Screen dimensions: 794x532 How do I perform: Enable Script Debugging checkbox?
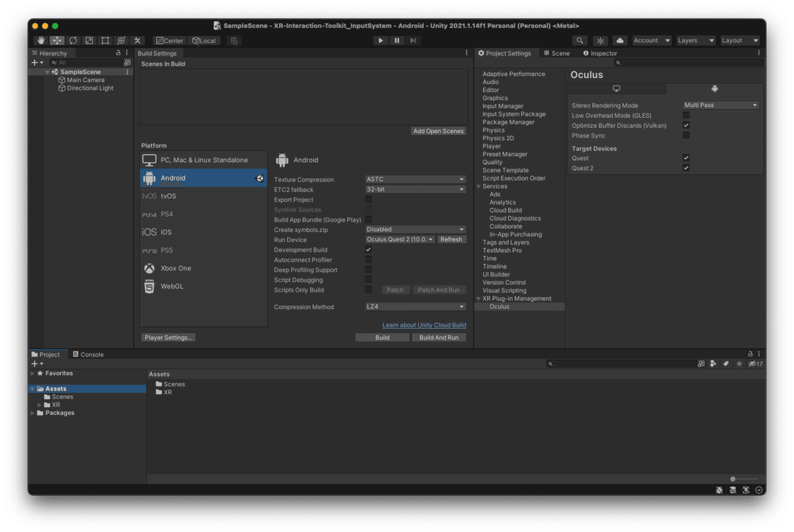pos(369,280)
